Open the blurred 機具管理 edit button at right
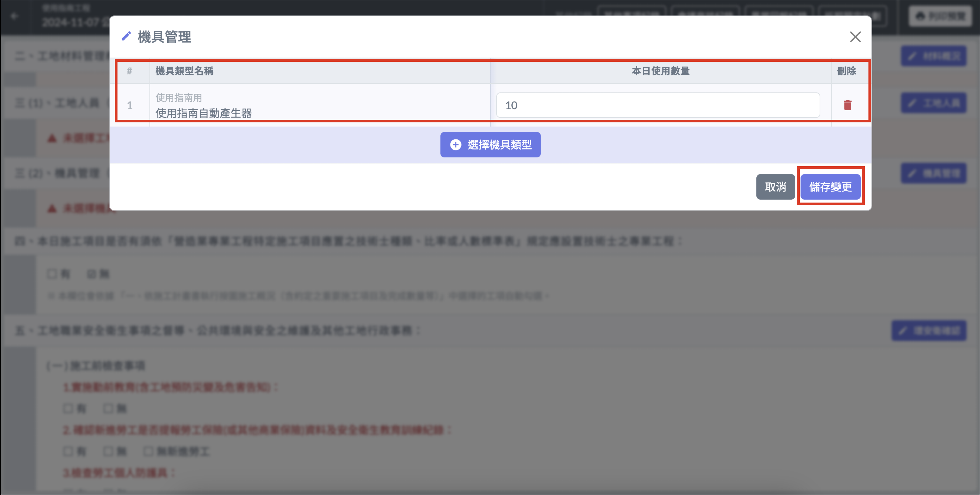The width and height of the screenshot is (980, 495). pyautogui.click(x=933, y=174)
